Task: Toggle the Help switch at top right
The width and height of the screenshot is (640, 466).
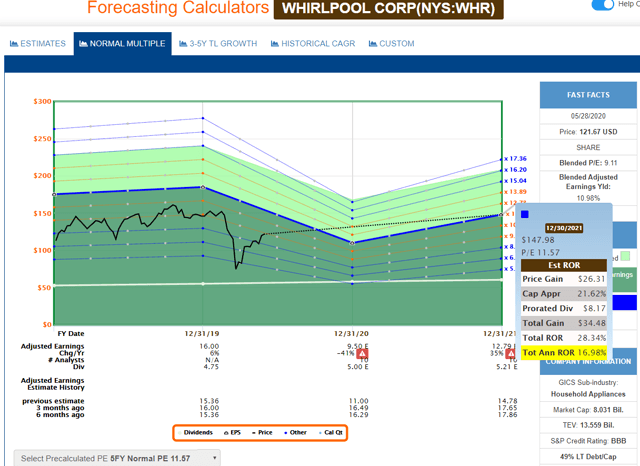Action: point(602,4)
